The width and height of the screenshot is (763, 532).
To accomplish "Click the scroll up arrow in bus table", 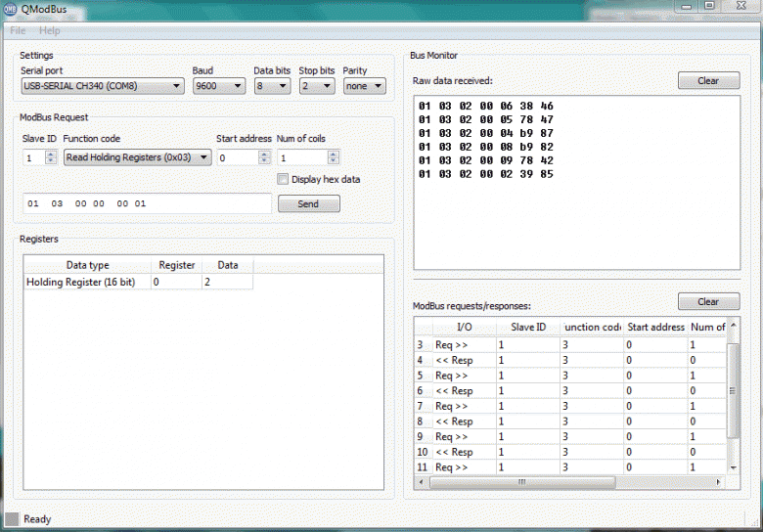I will 734,325.
